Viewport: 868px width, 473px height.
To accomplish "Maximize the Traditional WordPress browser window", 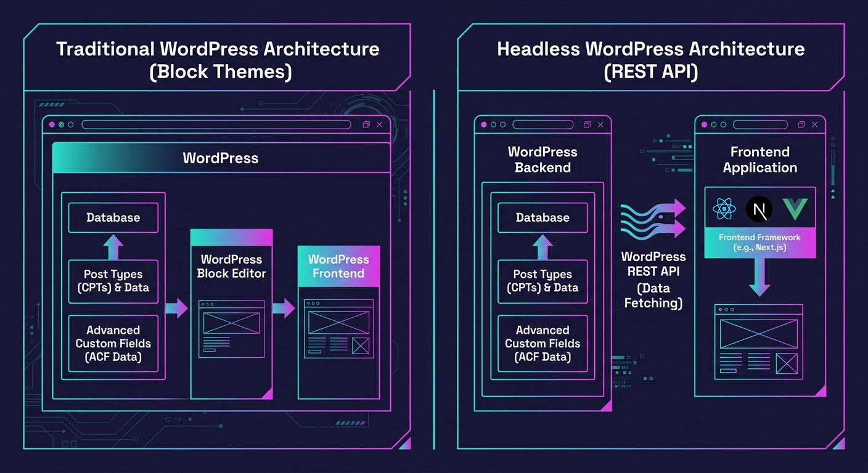I will pos(366,124).
